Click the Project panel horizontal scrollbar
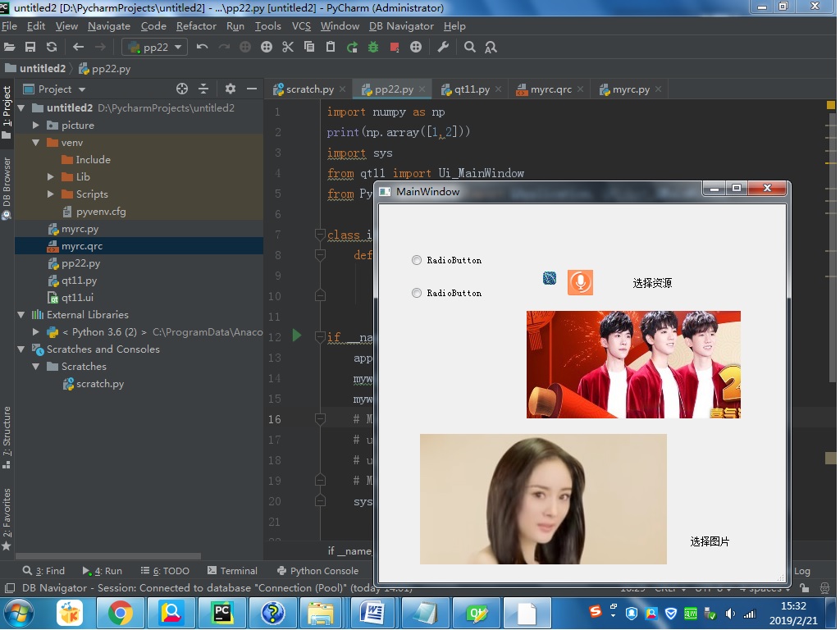 [x=108, y=556]
